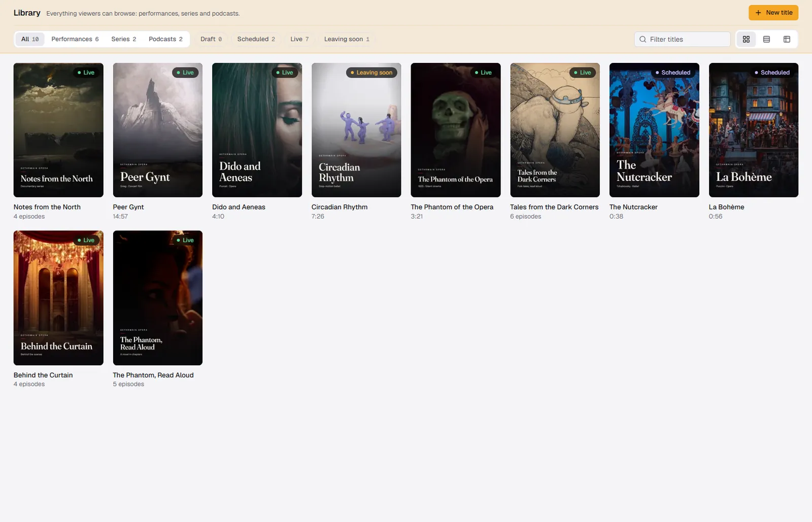Click the La Bohème title below poster
Image resolution: width=812 pixels, height=522 pixels.
click(x=726, y=207)
